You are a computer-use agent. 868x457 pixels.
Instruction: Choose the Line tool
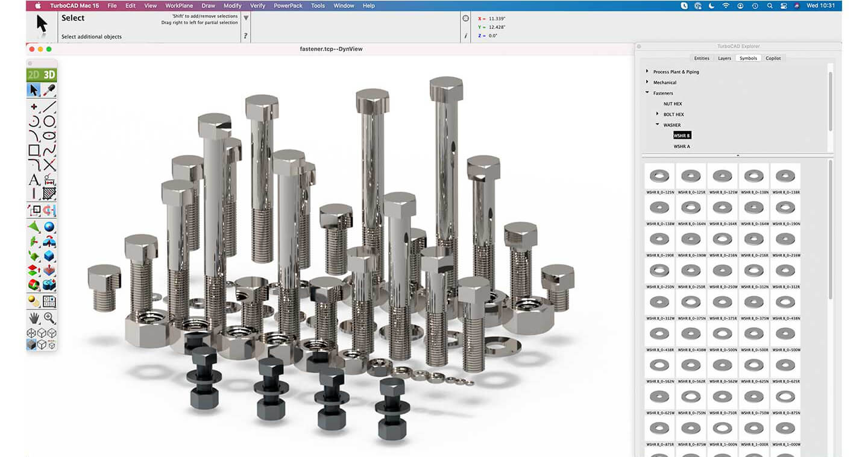(x=49, y=107)
